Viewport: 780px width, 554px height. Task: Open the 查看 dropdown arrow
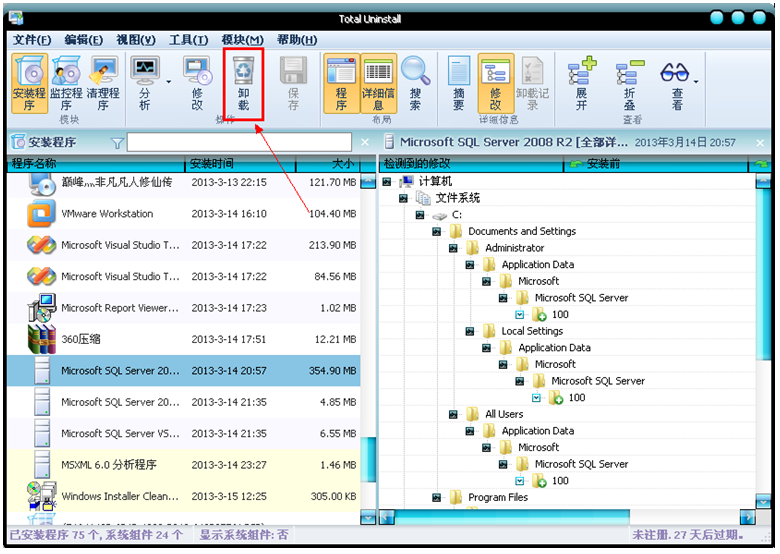pos(696,82)
